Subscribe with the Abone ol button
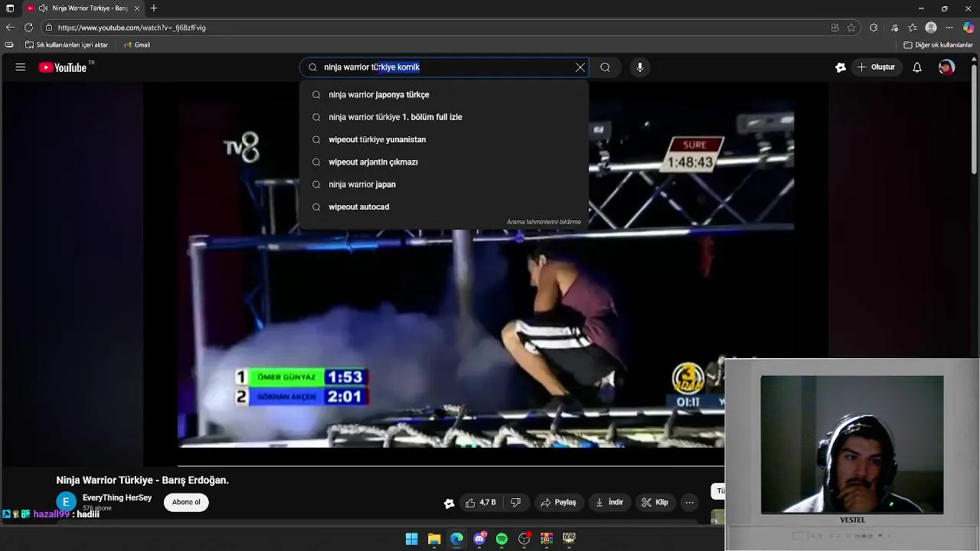 pos(186,502)
